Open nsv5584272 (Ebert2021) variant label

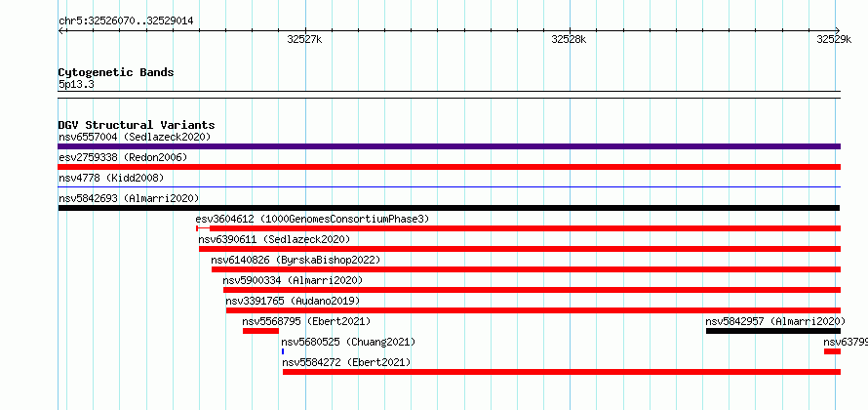[346, 362]
